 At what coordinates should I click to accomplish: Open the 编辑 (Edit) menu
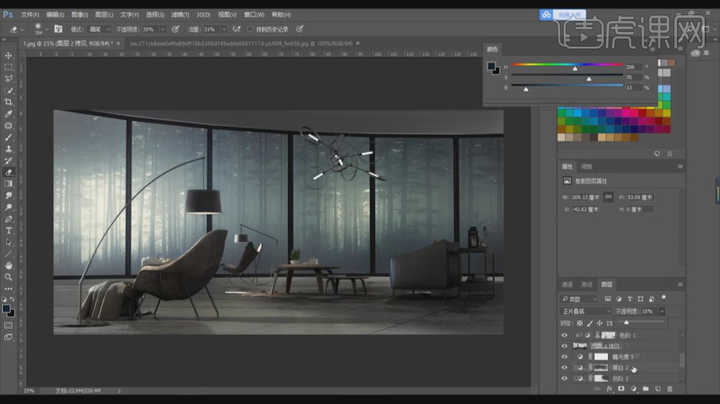click(x=55, y=15)
